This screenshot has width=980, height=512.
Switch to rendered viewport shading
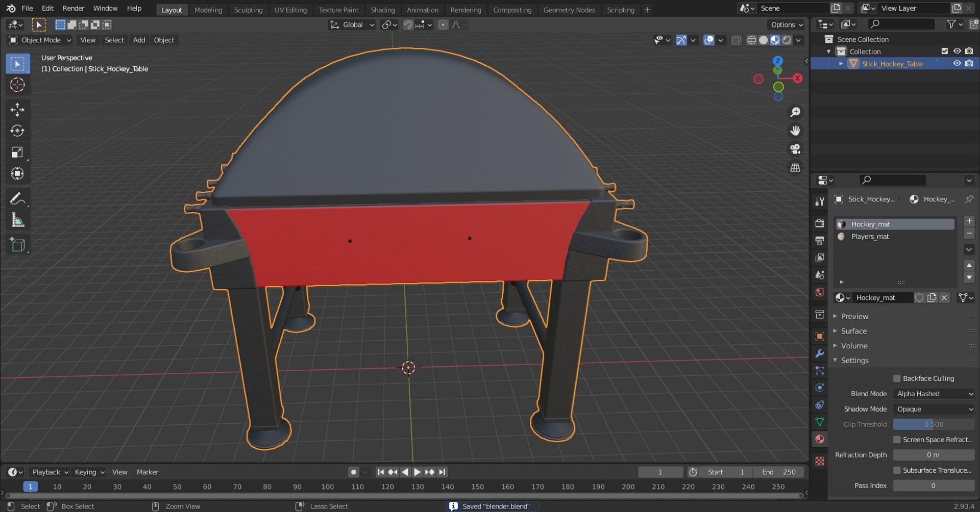click(787, 40)
